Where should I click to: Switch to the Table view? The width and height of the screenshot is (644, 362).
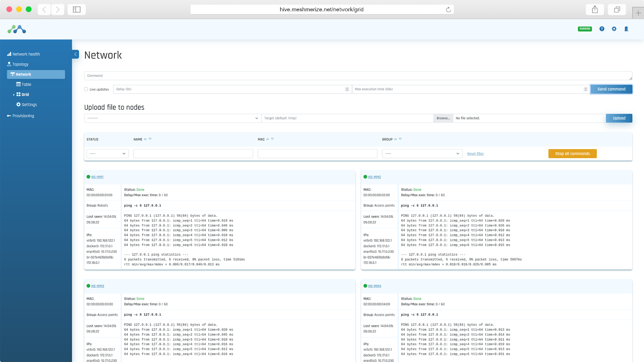[26, 85]
